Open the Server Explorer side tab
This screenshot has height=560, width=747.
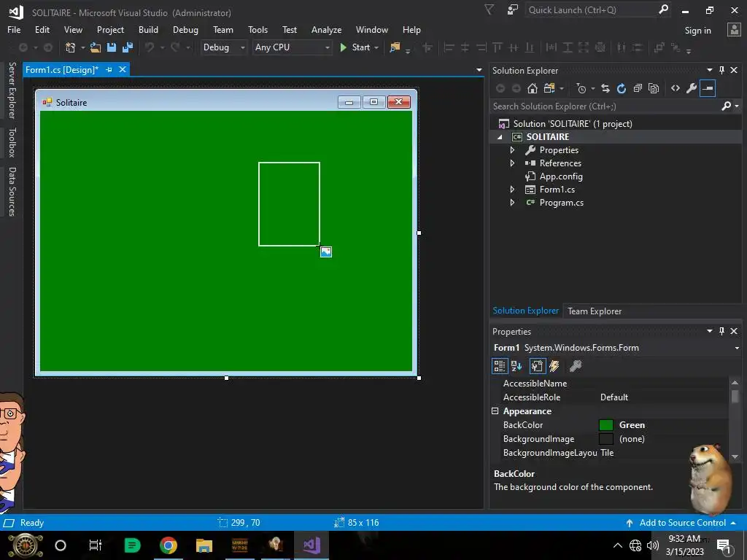click(x=12, y=90)
